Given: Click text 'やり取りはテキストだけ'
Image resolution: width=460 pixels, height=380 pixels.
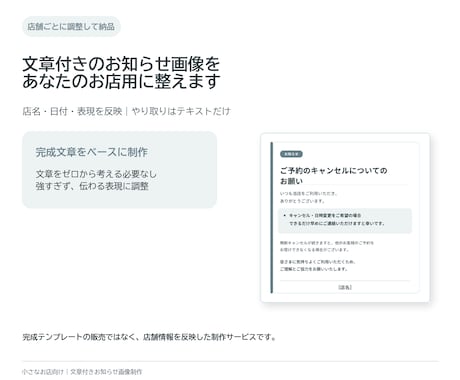Looking at the screenshot, I should tap(181, 111).
